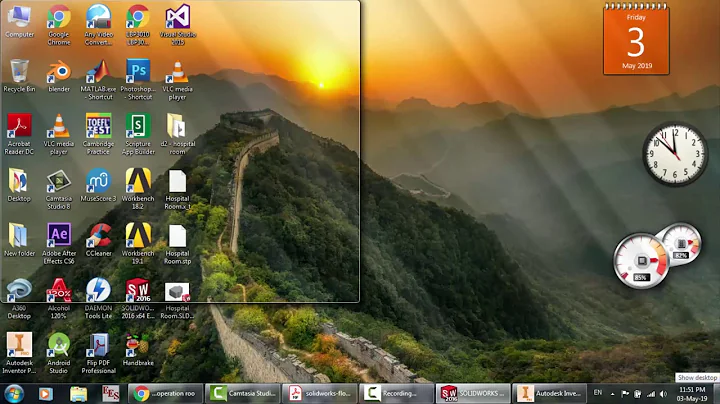Viewport: 720px width, 404px height.
Task: Open Cambridge Practice TOEFL icon
Action: point(98,135)
